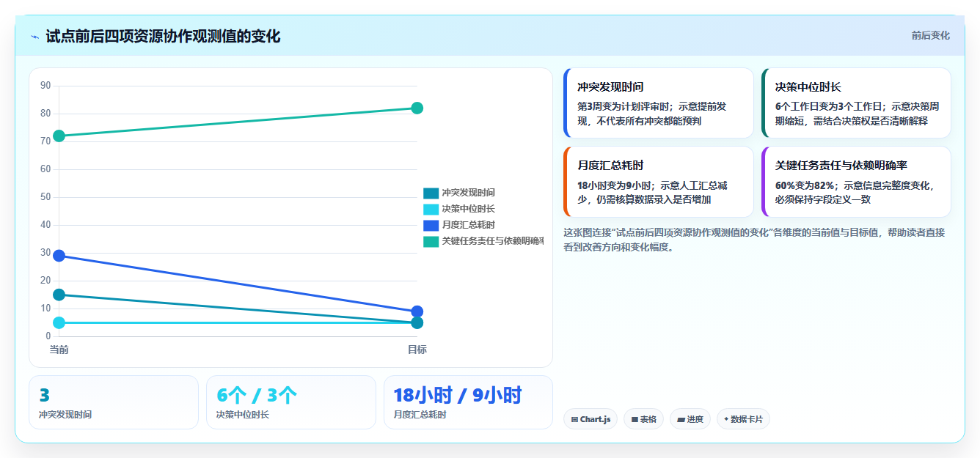The image size is (980, 458).
Task: Open the 决策中位时长 info card
Action: click(856, 103)
